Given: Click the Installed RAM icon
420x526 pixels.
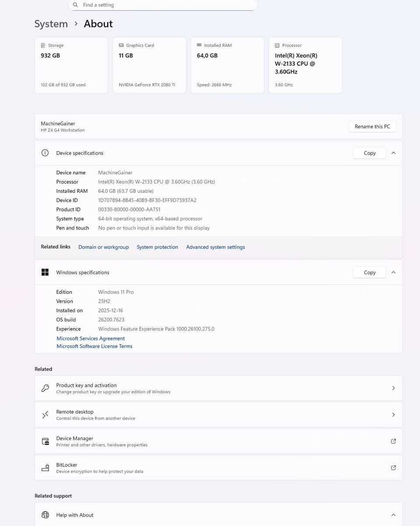Looking at the screenshot, I should pyautogui.click(x=199, y=45).
